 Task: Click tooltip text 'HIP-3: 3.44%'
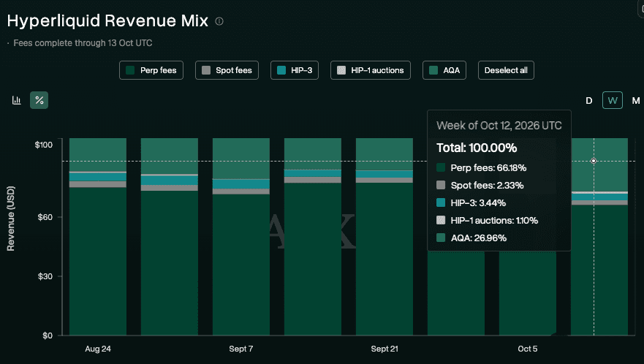[478, 203]
